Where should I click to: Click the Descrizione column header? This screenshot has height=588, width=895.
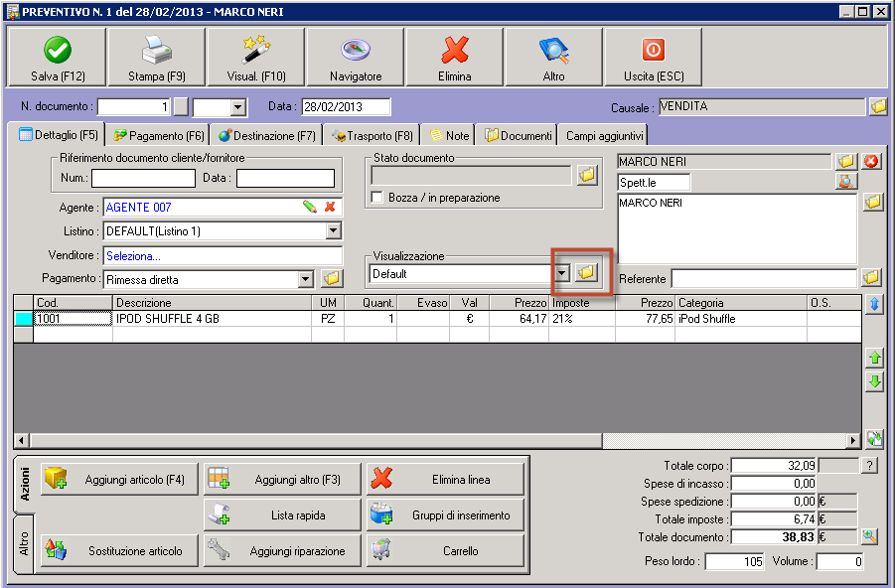(x=213, y=303)
